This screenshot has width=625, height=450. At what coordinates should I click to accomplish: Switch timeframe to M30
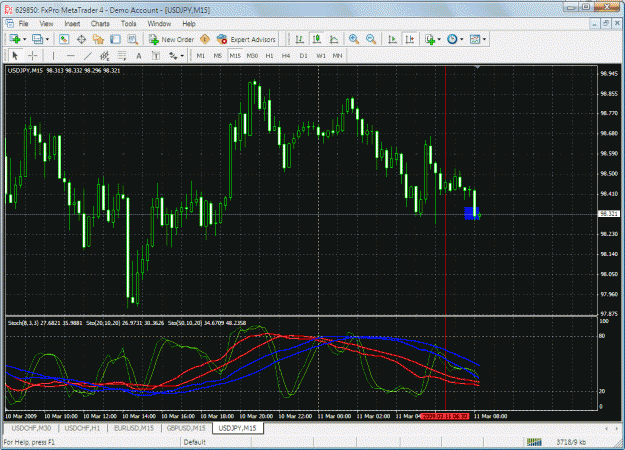pyautogui.click(x=252, y=56)
